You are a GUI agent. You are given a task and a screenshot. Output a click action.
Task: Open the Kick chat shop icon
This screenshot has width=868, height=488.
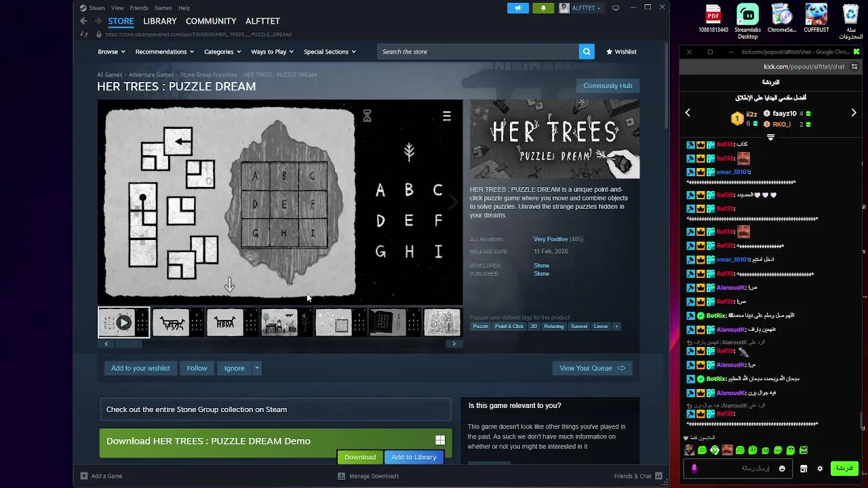click(804, 468)
